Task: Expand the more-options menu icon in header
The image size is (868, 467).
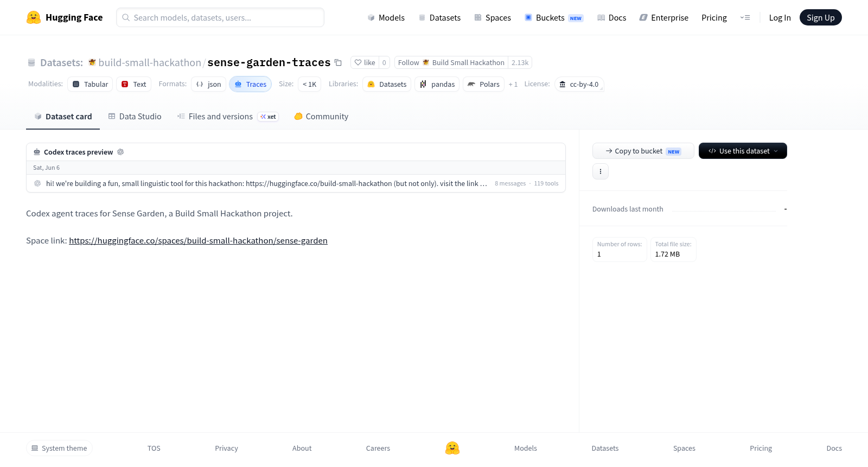Action: 745,17
